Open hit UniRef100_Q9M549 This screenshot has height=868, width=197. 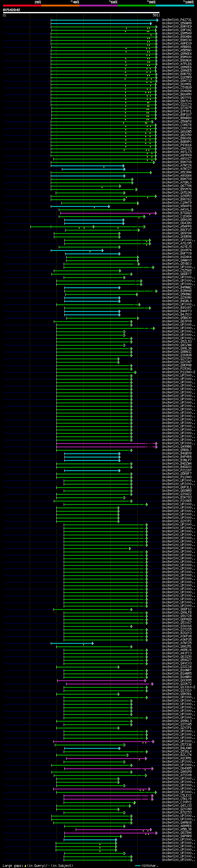coord(177,33)
